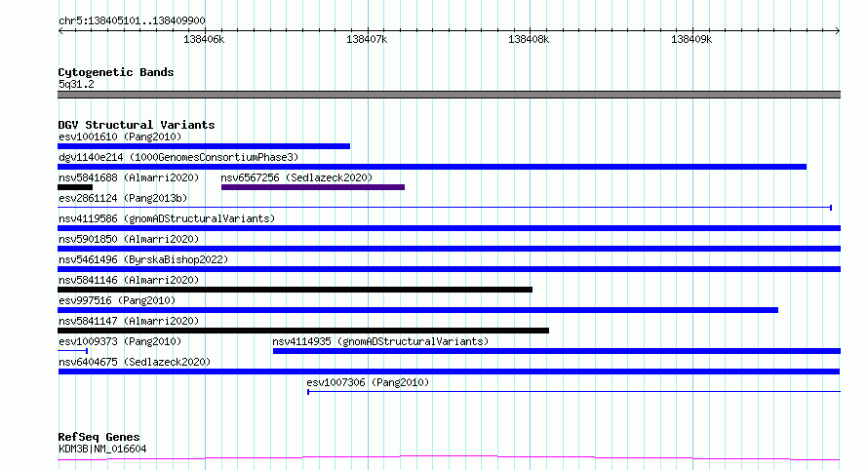Click the 138407k ruler marker
The height and width of the screenshot is (470, 868).
pos(367,39)
